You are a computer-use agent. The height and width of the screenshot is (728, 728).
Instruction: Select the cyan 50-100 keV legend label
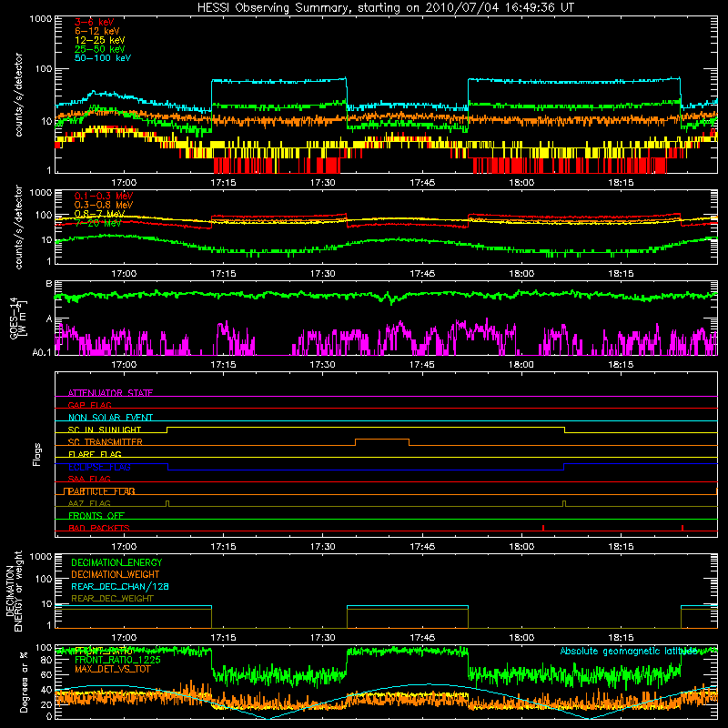click(103, 58)
